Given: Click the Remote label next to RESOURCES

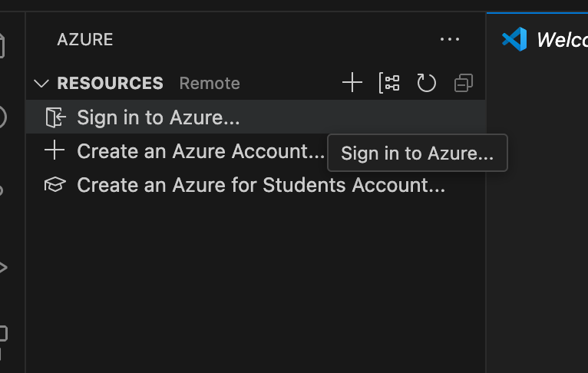Looking at the screenshot, I should tap(210, 83).
